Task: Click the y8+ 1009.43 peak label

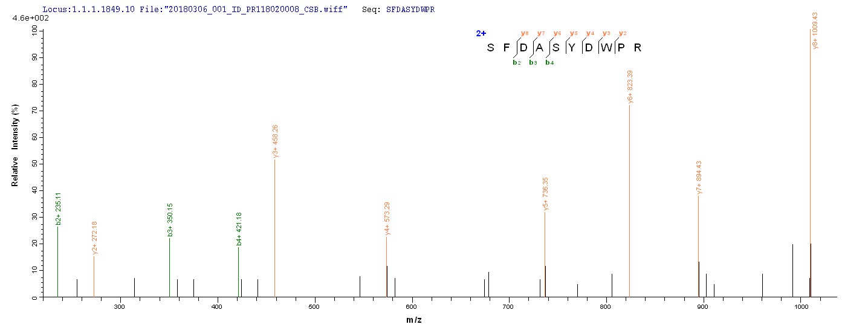Action: pos(815,30)
